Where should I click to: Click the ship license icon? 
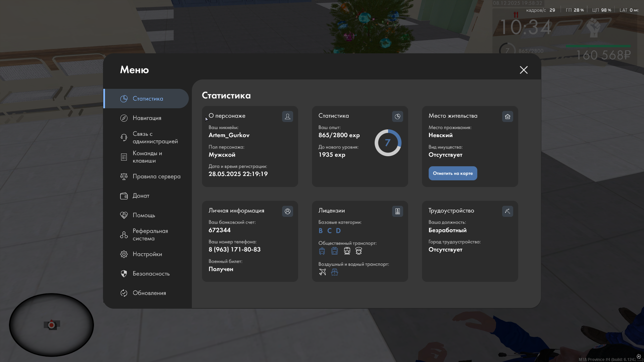point(334,272)
